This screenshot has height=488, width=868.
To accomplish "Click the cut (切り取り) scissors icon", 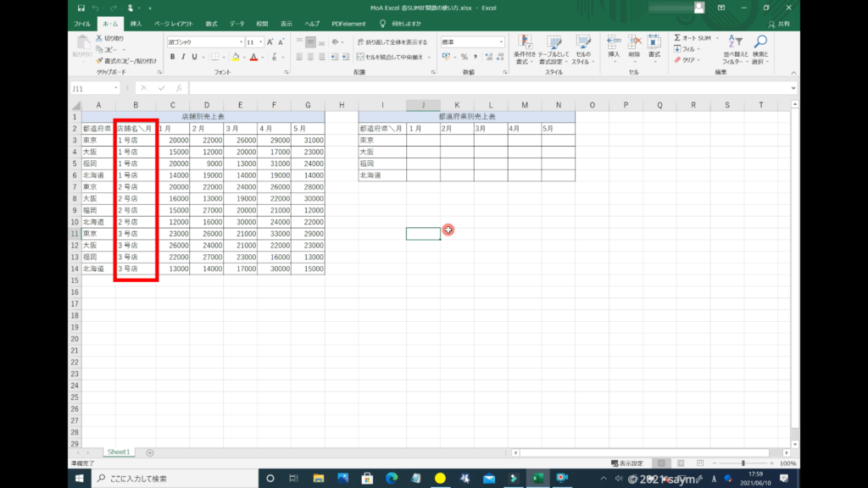I will [x=99, y=38].
